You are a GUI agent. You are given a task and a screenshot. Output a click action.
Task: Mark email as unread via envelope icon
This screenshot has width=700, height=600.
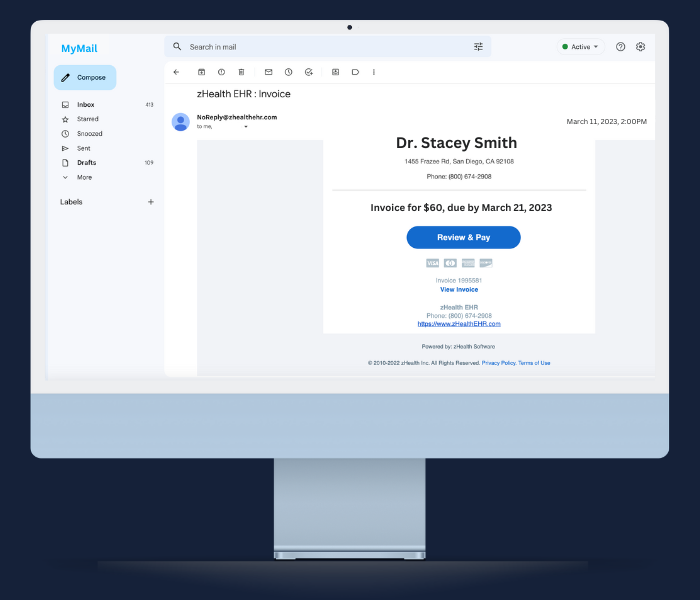pyautogui.click(x=268, y=72)
